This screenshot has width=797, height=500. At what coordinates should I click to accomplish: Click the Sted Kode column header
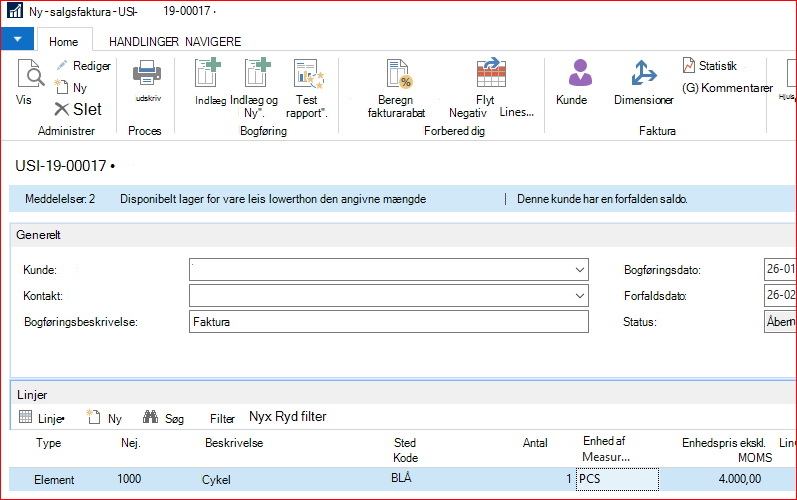[x=405, y=450]
